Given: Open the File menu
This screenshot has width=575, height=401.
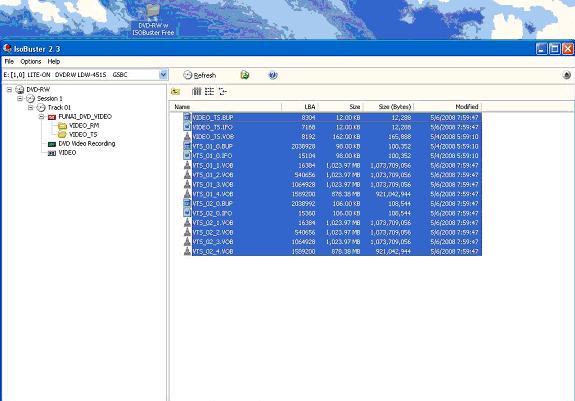Looking at the screenshot, I should click(9, 62).
